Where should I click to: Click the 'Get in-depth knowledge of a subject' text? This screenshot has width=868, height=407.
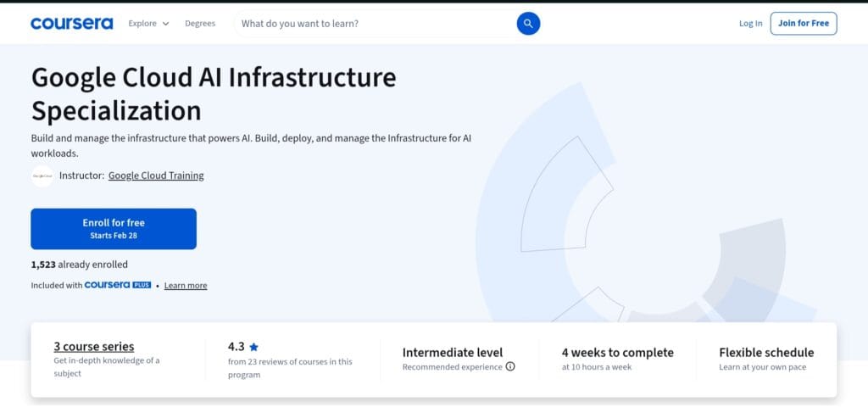[x=106, y=367]
